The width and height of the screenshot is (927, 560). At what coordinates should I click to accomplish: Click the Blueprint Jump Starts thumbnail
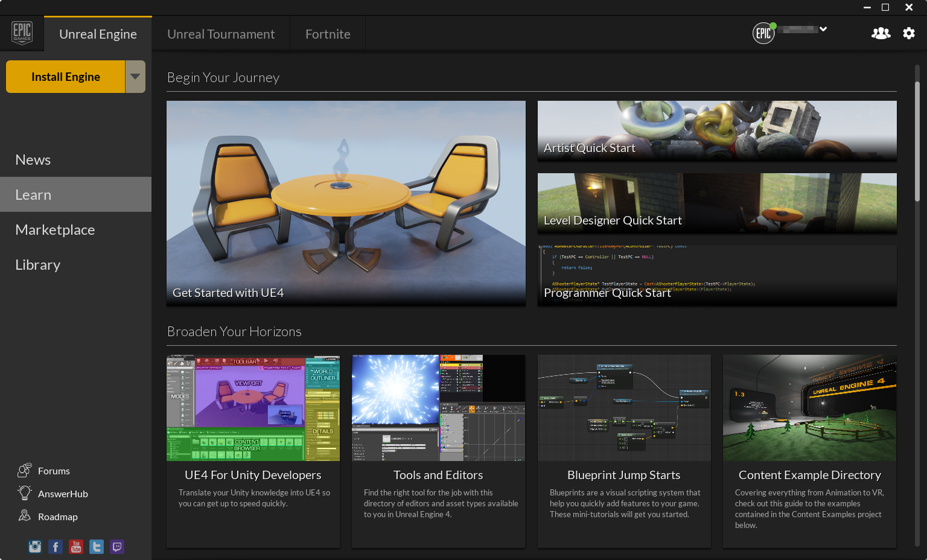coord(624,408)
